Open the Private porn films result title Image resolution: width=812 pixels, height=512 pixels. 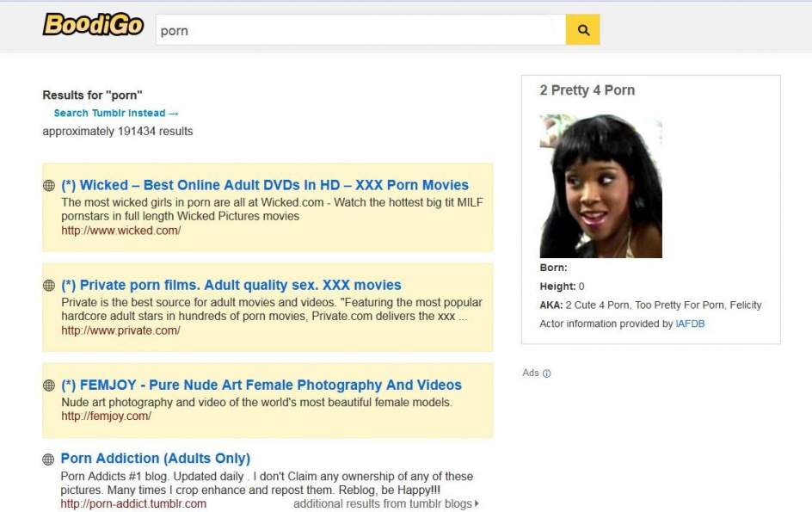point(231,285)
